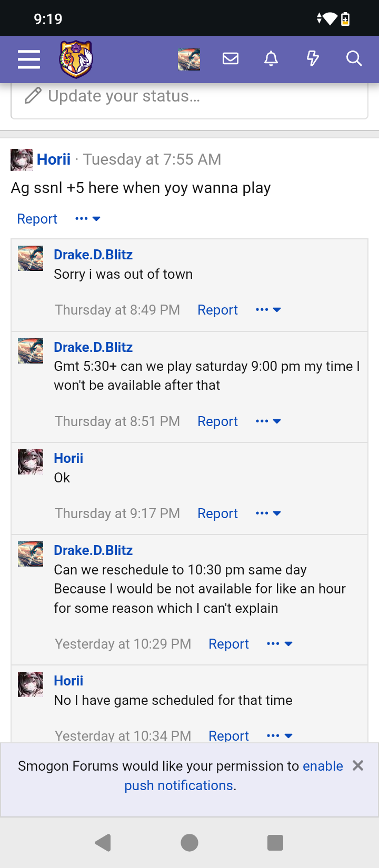Tap the Smogon forum logo
The height and width of the screenshot is (868, 379).
(x=76, y=59)
